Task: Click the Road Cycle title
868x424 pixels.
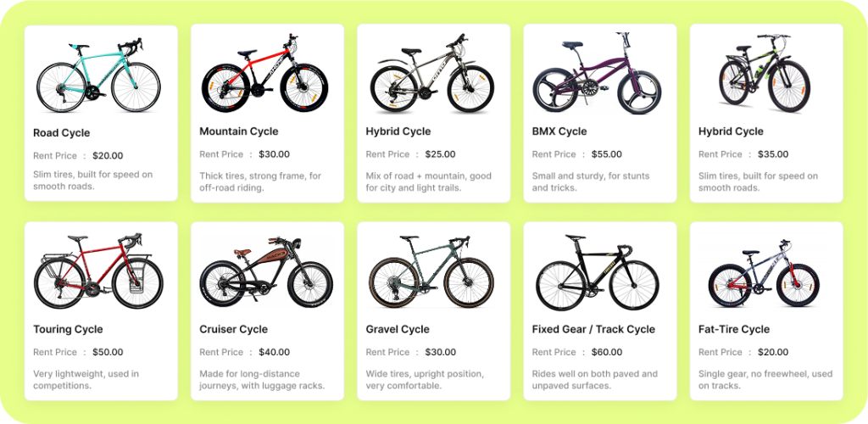Action: pos(61,133)
